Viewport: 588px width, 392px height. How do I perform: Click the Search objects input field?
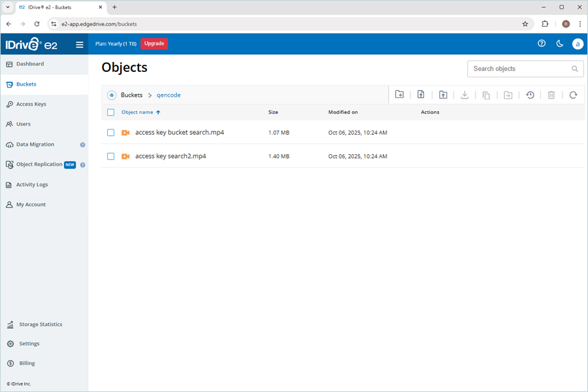[x=519, y=69]
